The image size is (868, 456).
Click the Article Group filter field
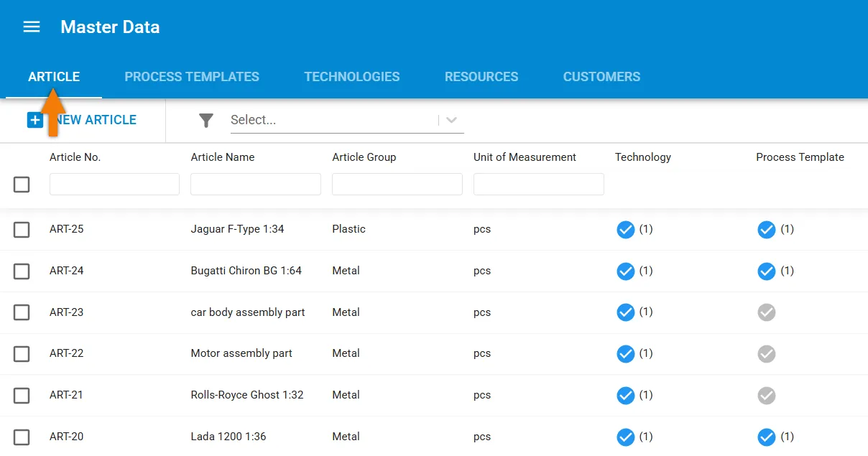coord(397,185)
